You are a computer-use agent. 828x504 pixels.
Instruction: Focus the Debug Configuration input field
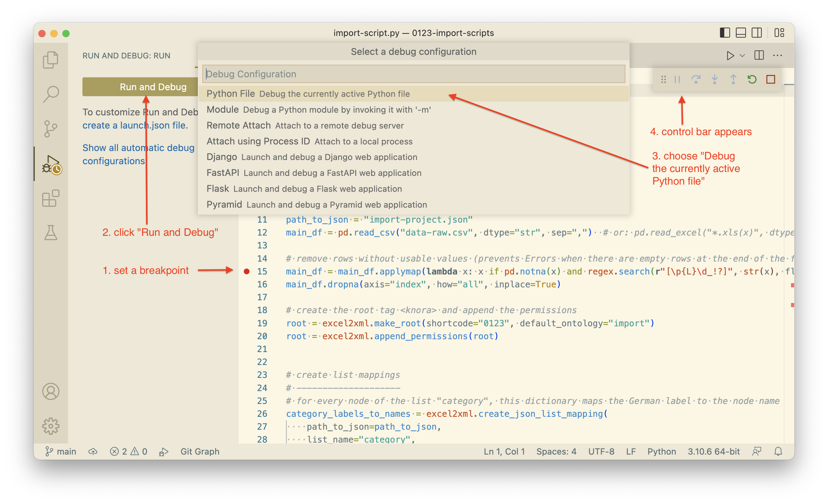413,74
